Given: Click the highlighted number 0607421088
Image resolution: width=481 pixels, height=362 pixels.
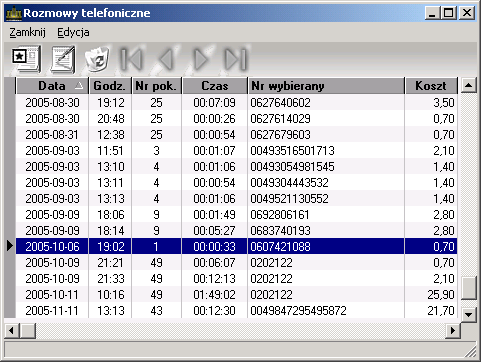Looking at the screenshot, I should [x=280, y=246].
